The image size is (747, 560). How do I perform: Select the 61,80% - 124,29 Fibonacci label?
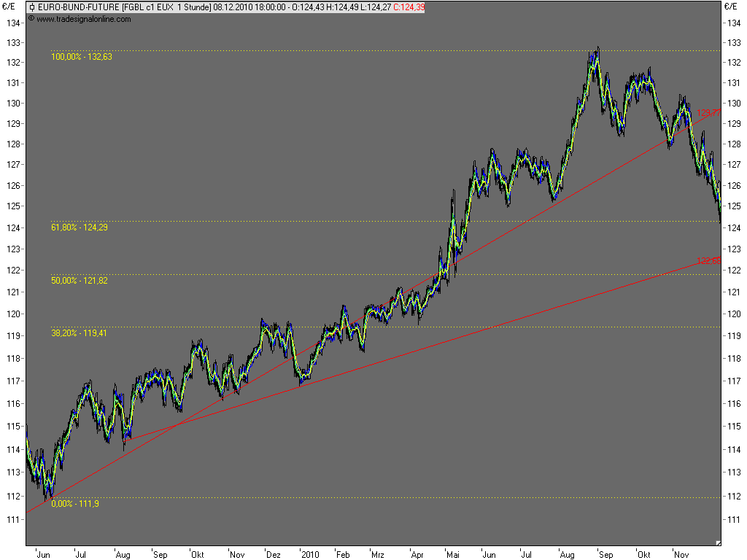pyautogui.click(x=80, y=227)
